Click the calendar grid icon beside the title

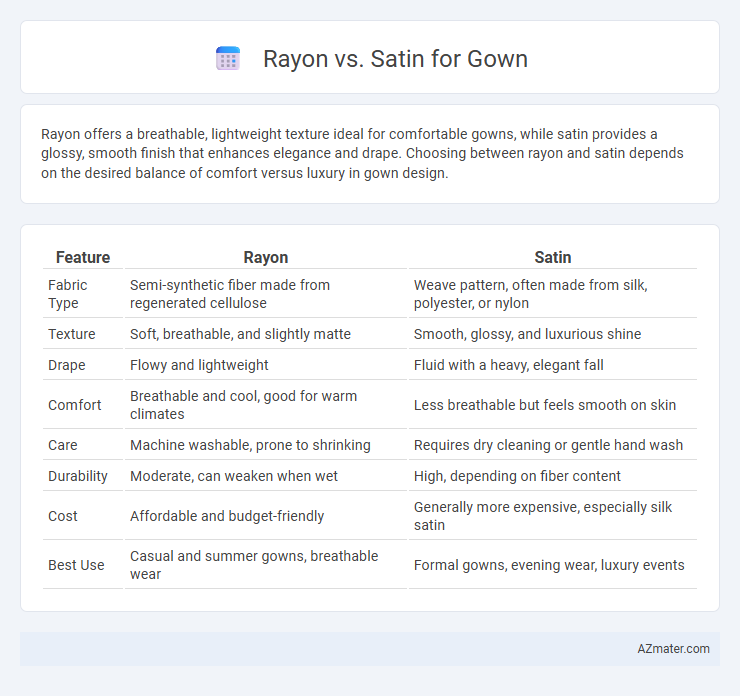pyautogui.click(x=228, y=59)
